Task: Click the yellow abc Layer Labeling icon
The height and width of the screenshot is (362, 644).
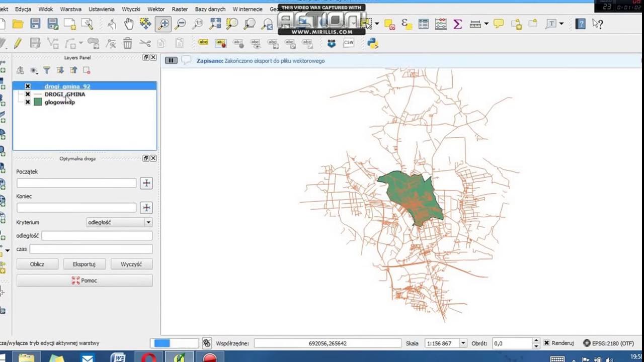Action: pyautogui.click(x=203, y=44)
